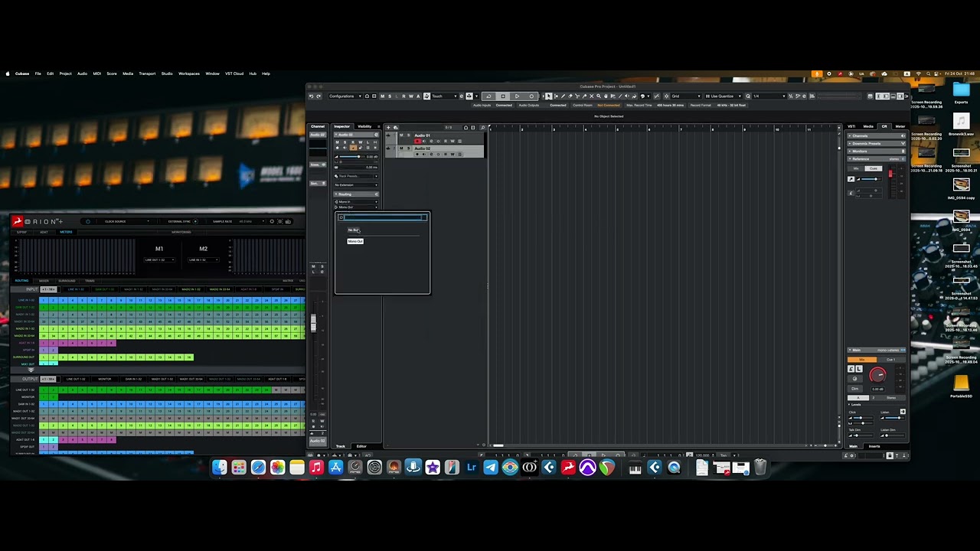Open the Use Quantize dropdown

pyautogui.click(x=724, y=96)
